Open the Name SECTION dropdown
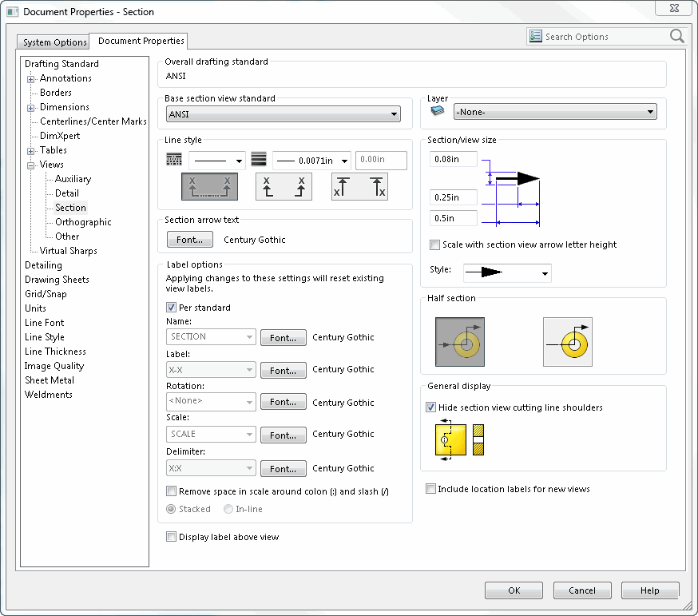Screen dimensions: 698x616 [x=211, y=336]
